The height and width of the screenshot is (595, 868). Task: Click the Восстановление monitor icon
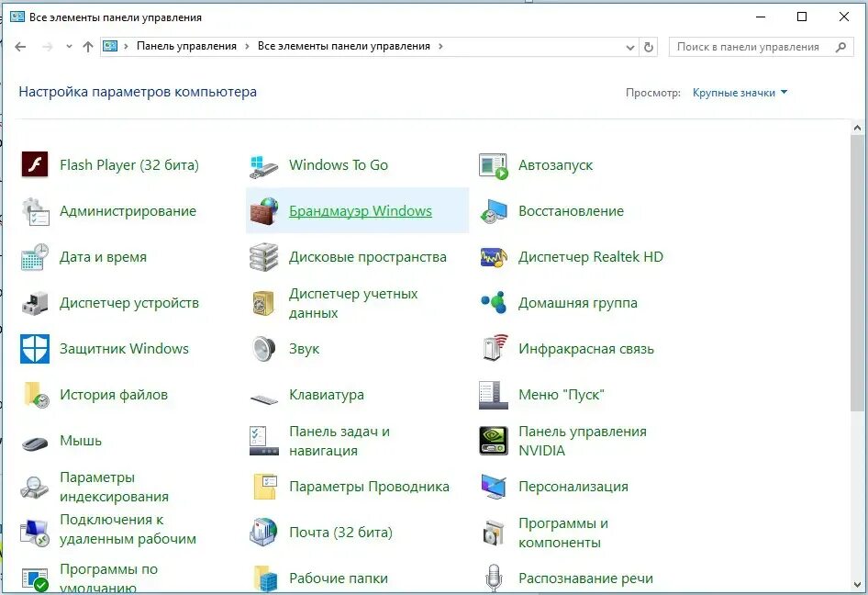point(494,211)
